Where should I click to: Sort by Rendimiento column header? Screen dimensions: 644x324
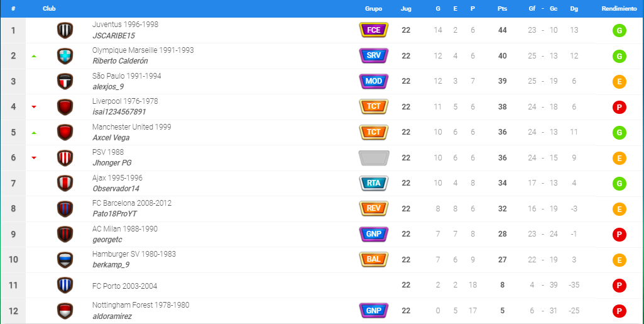619,9
